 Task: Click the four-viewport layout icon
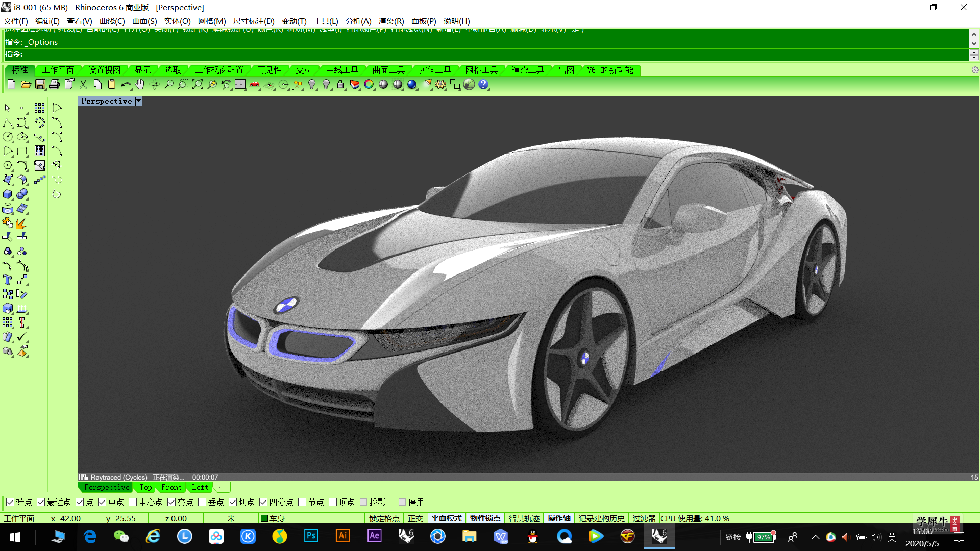(x=240, y=84)
